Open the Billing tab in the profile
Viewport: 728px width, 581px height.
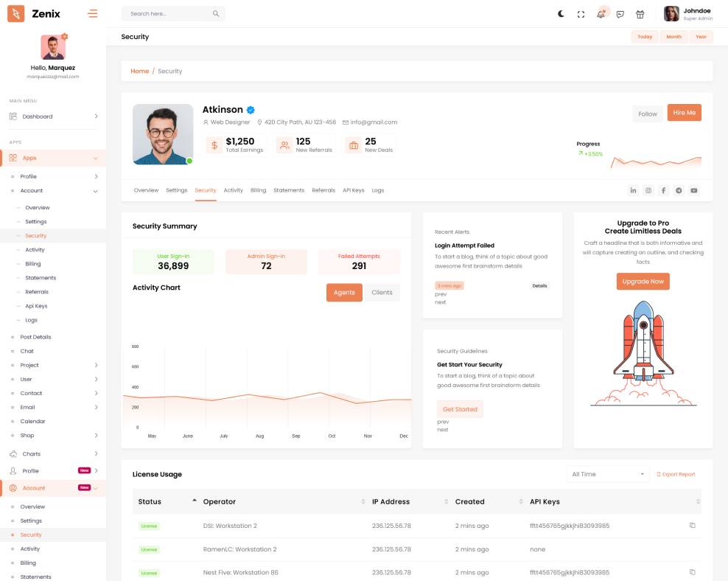pos(258,190)
